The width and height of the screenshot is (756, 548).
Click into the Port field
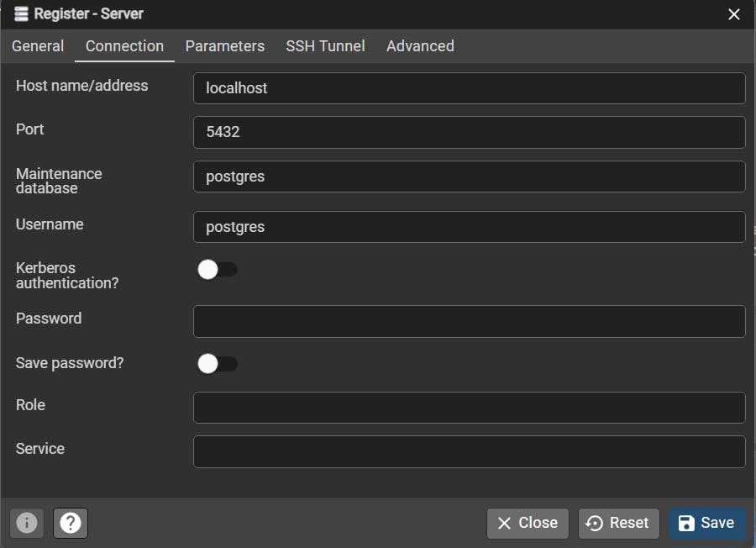(469, 132)
